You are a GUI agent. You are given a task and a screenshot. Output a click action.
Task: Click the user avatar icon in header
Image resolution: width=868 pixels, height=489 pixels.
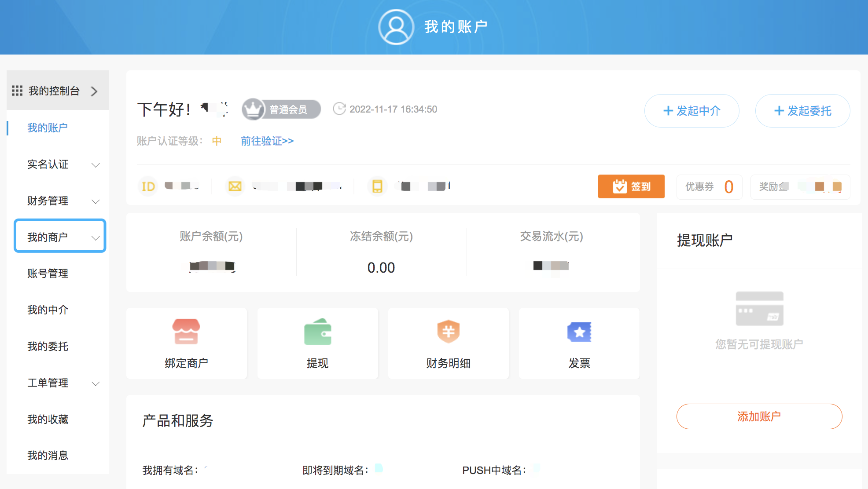(x=396, y=27)
